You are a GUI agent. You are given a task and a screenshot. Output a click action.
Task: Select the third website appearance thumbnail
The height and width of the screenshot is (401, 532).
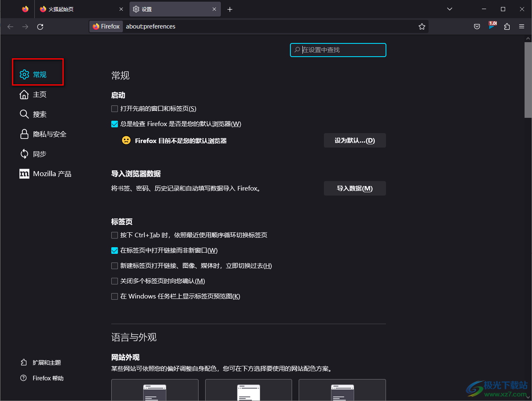pos(342,390)
